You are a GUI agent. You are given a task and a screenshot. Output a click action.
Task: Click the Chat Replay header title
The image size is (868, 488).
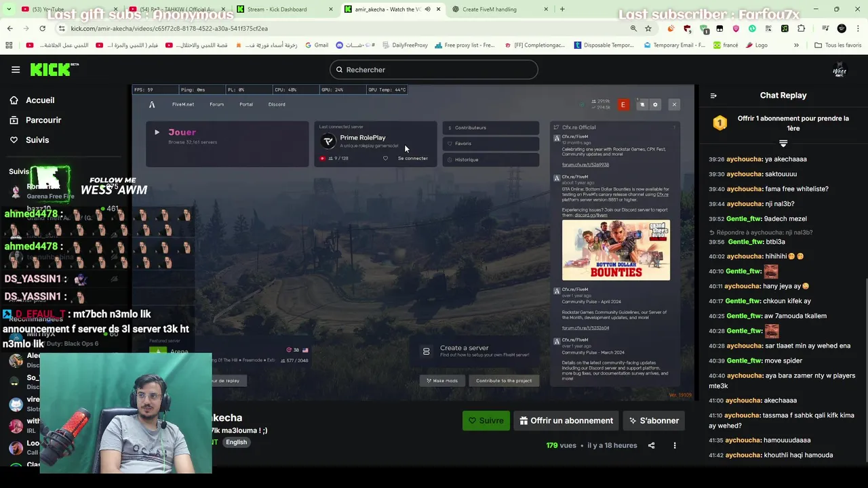783,96
